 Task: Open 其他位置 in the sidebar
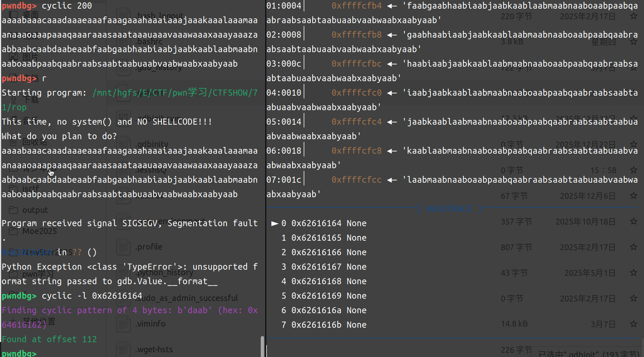(39, 321)
